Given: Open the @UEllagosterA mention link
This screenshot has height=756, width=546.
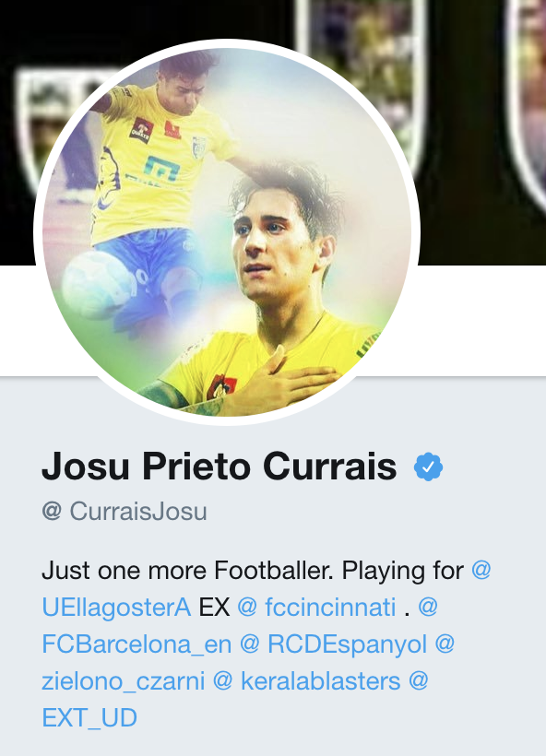Looking at the screenshot, I should tap(116, 607).
